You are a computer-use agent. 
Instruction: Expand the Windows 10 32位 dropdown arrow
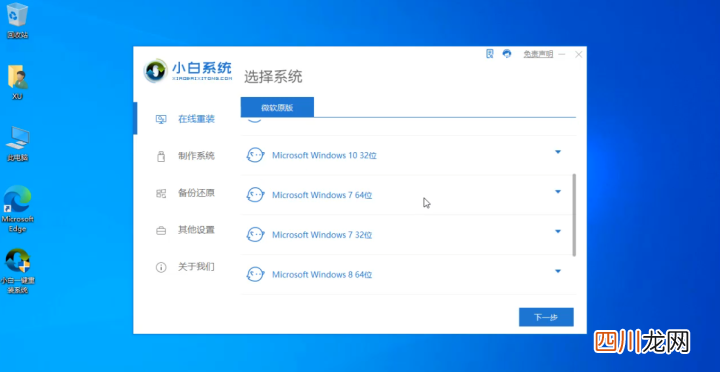point(558,152)
